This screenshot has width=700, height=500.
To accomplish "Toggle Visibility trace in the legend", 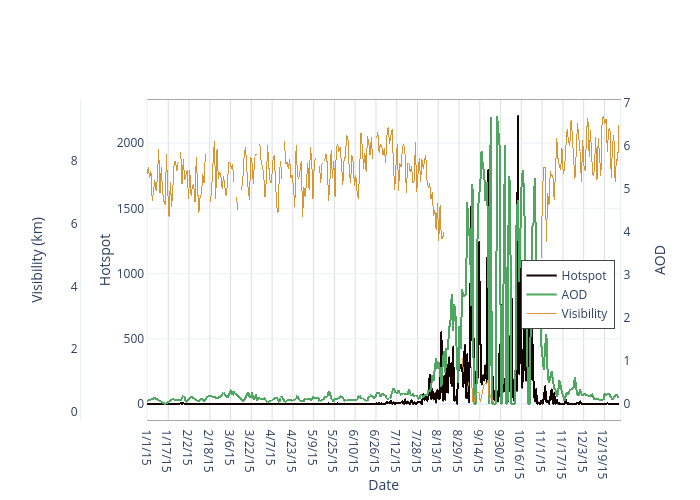I will pos(584,313).
